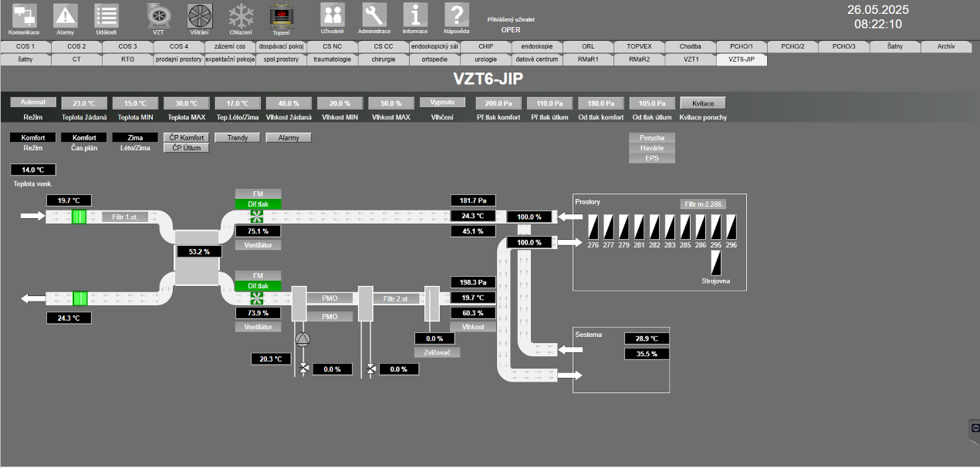Click the Strojovna damper icon
980x468 pixels.
tap(715, 264)
